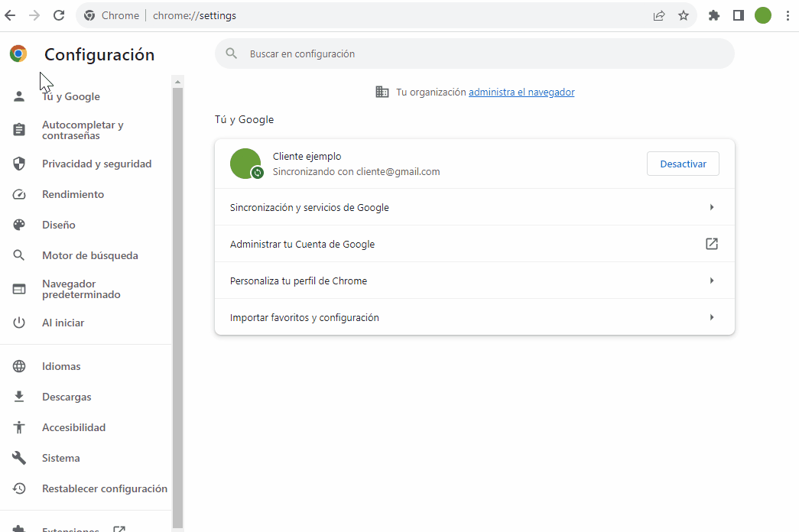799x532 pixels.
Task: Click the globe icon for Idiomas
Action: click(x=19, y=366)
